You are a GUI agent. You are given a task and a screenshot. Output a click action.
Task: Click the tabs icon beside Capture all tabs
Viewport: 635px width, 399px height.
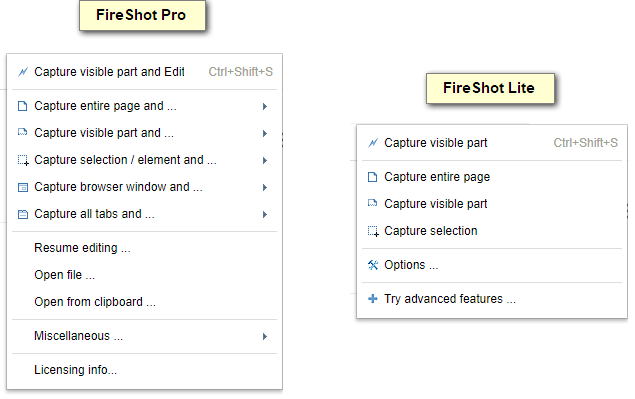tap(23, 214)
